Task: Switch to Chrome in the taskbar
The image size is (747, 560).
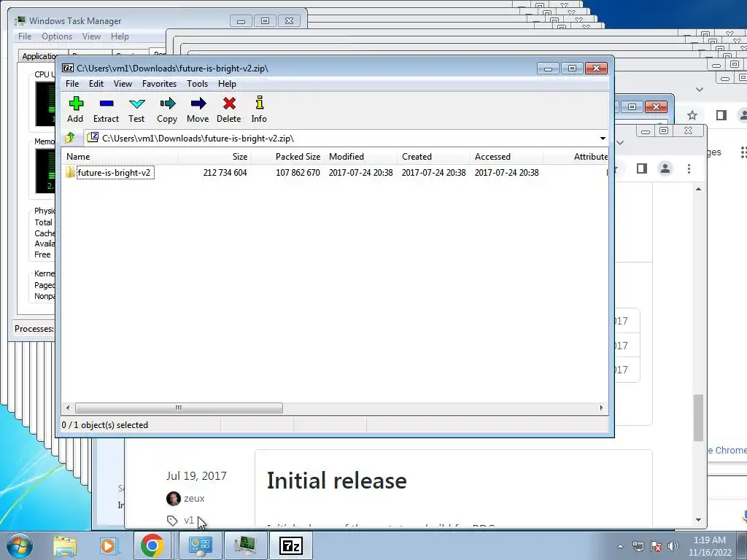Action: [x=152, y=545]
